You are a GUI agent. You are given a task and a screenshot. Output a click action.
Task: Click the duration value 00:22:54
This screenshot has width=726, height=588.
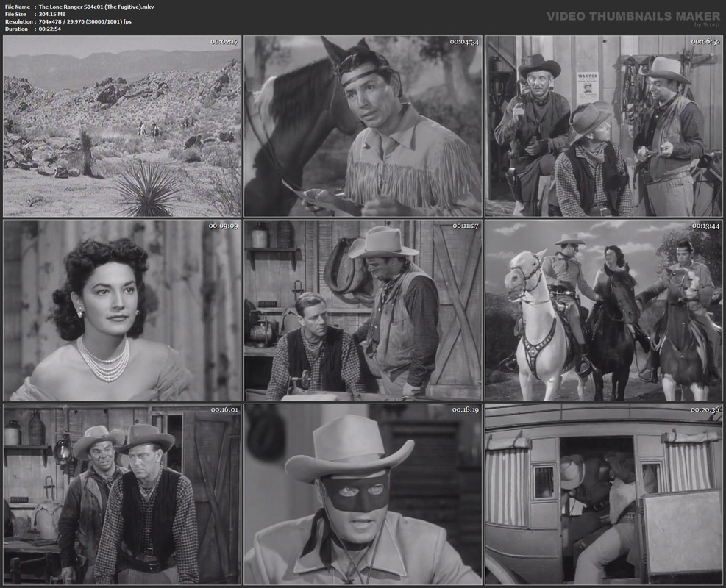tap(49, 29)
